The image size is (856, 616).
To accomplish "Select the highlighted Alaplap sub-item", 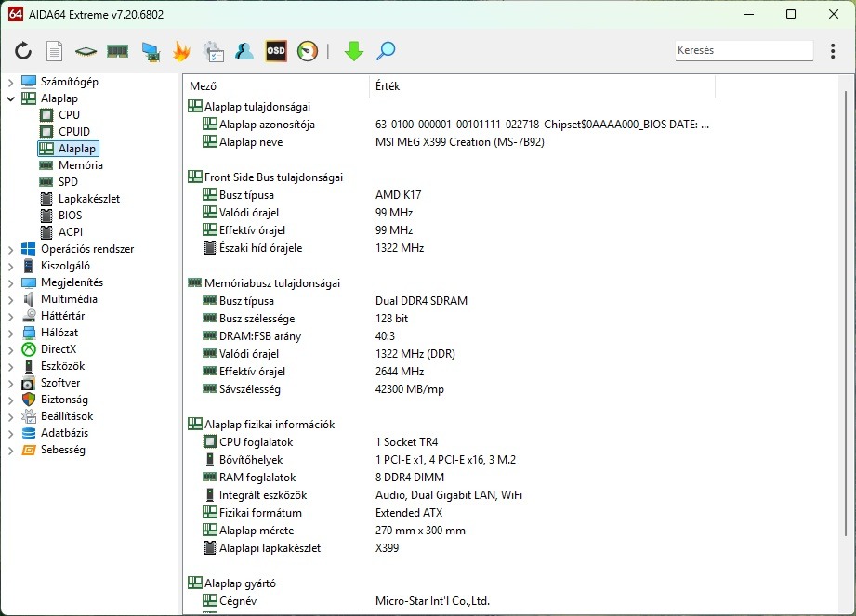I will pos(68,149).
